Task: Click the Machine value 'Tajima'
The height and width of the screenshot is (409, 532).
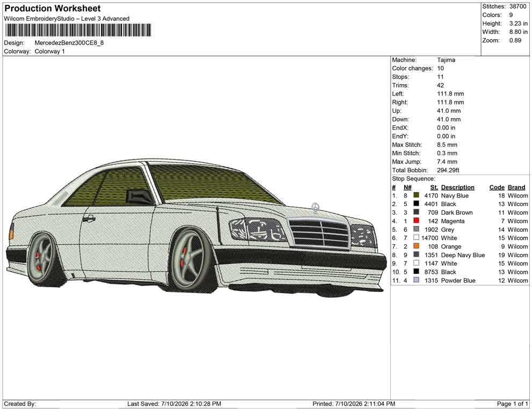Action: coord(446,60)
